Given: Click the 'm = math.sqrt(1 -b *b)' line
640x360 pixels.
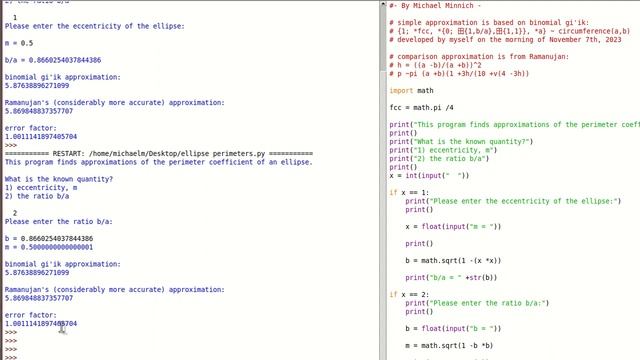Looking at the screenshot, I should [x=449, y=346].
